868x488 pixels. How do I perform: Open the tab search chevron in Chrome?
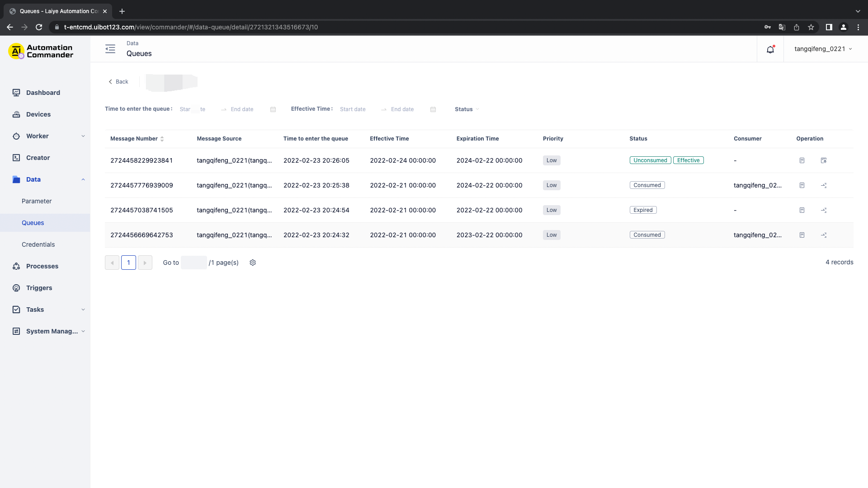(x=858, y=11)
